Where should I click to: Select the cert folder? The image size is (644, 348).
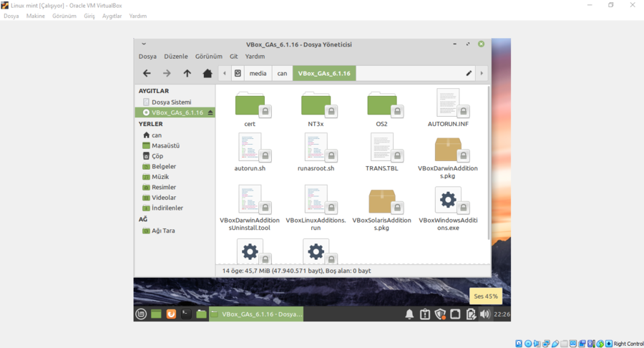[x=250, y=110]
